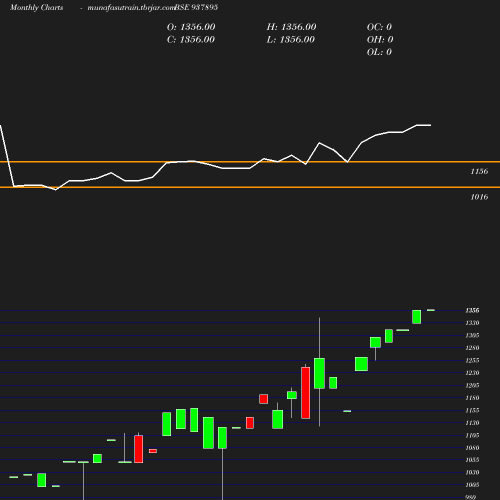Click the 'BSE 937893' symbol label

click(x=196, y=7)
